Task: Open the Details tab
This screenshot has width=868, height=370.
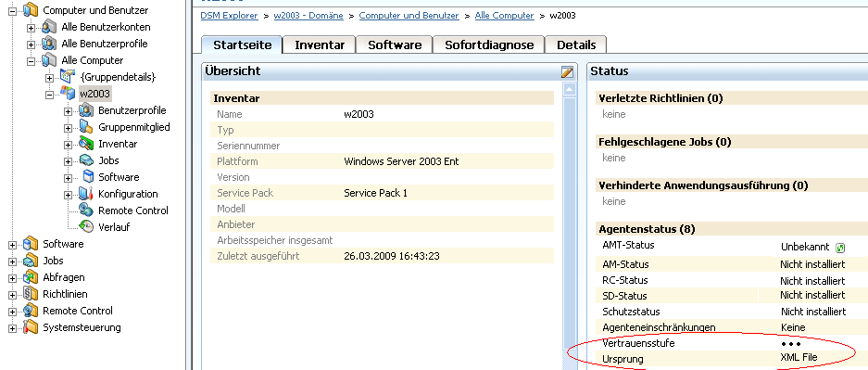Action: pos(576,45)
